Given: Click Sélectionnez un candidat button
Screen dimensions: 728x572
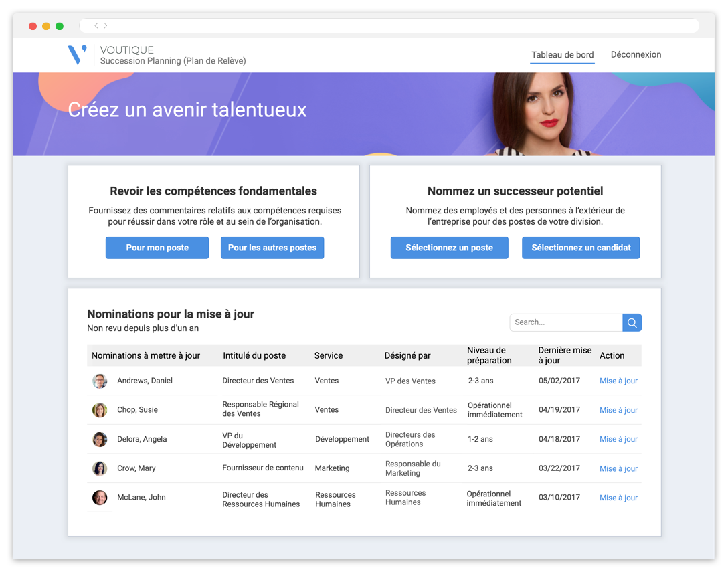Looking at the screenshot, I should (581, 248).
